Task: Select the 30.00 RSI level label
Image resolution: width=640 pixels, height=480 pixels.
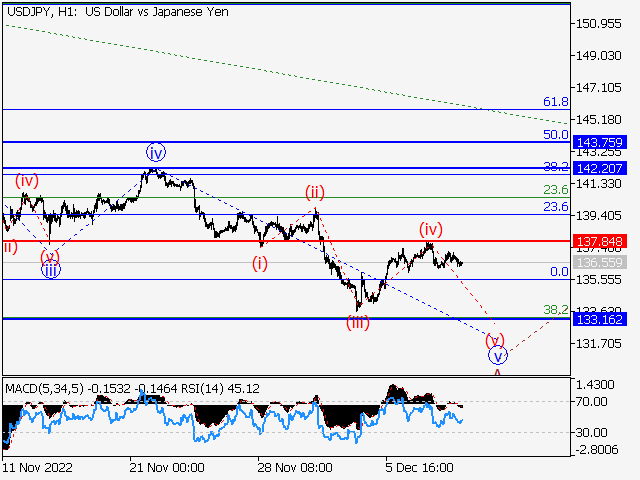Action: [x=591, y=433]
